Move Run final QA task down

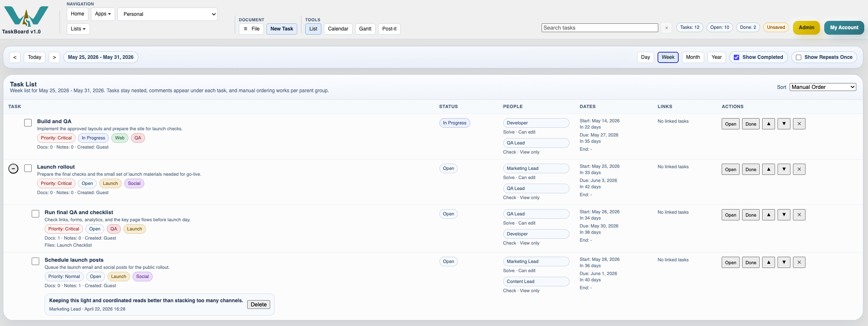[784, 215]
